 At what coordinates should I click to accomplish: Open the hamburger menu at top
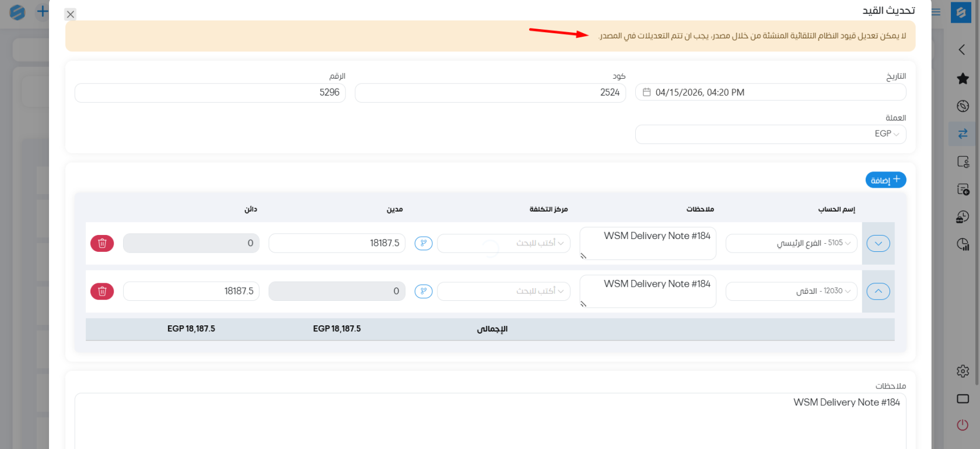tap(936, 12)
